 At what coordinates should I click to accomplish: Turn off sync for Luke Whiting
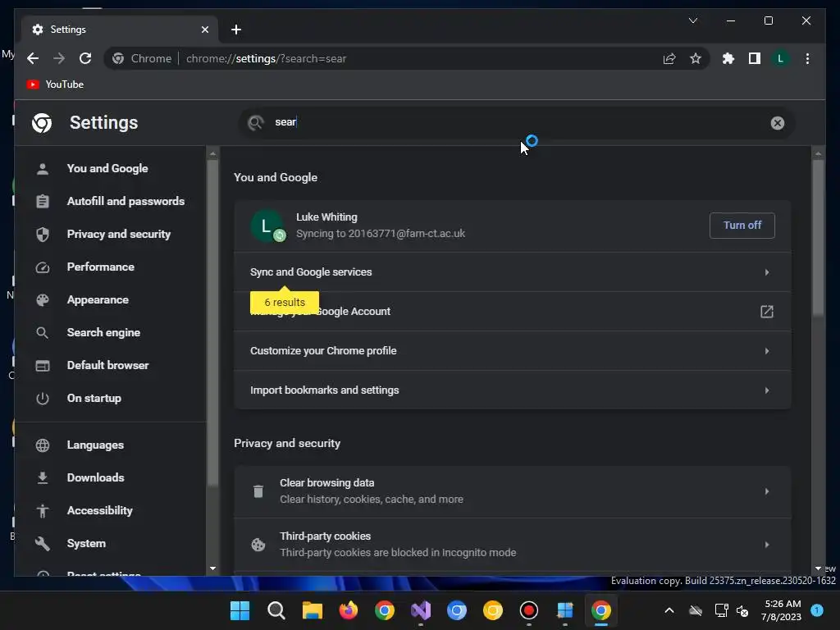tap(742, 225)
